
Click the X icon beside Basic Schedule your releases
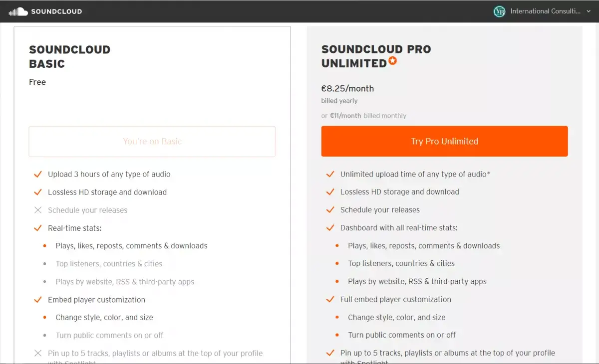pos(37,210)
